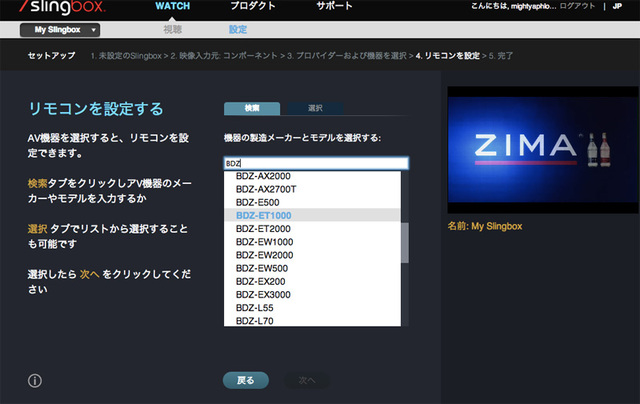Image resolution: width=640 pixels, height=404 pixels.
Task: Switch to the 設定 sub-tab
Action: pos(238,29)
